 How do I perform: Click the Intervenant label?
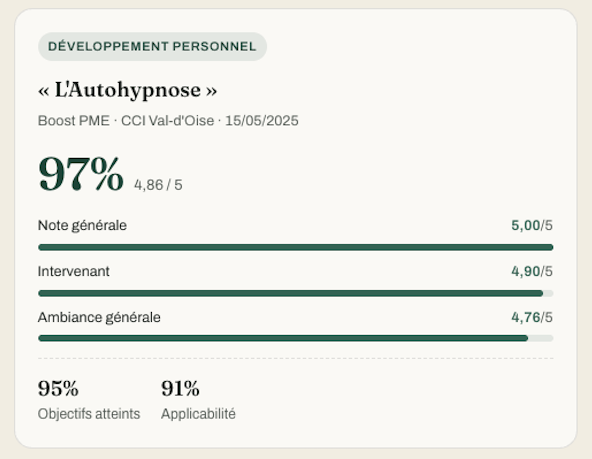coord(74,271)
